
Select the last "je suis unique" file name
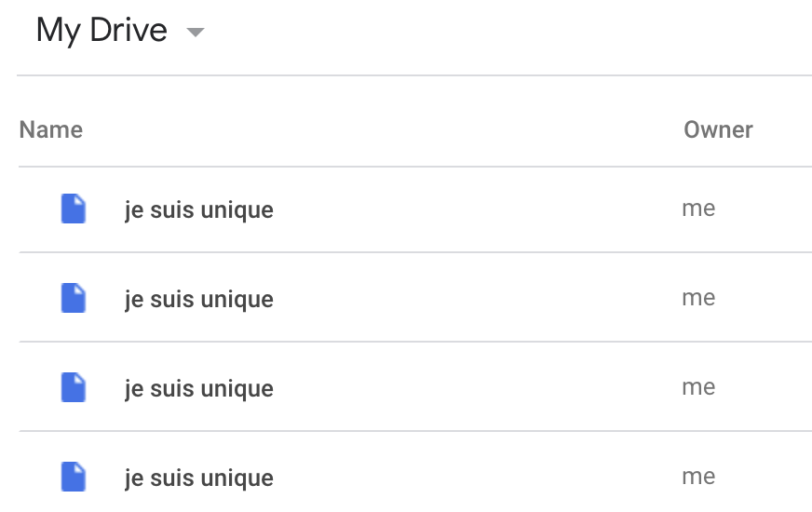(x=199, y=478)
